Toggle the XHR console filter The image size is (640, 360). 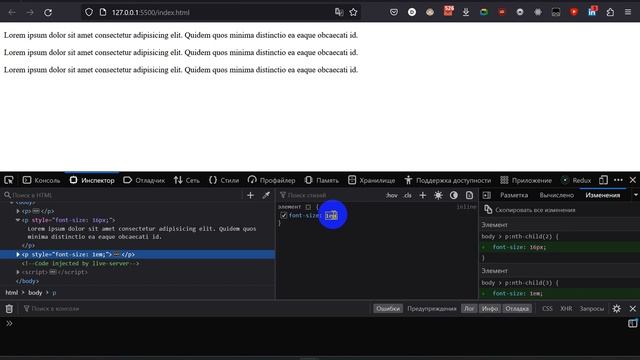coord(566,309)
